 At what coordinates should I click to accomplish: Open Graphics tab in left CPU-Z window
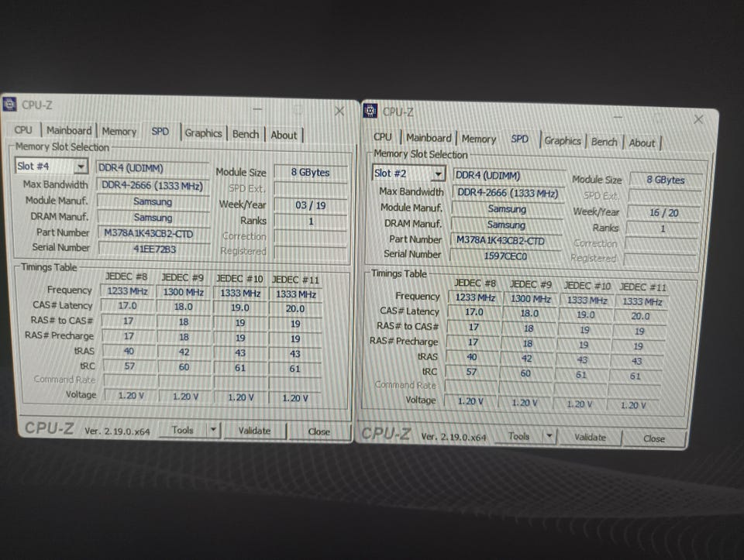coord(204,133)
